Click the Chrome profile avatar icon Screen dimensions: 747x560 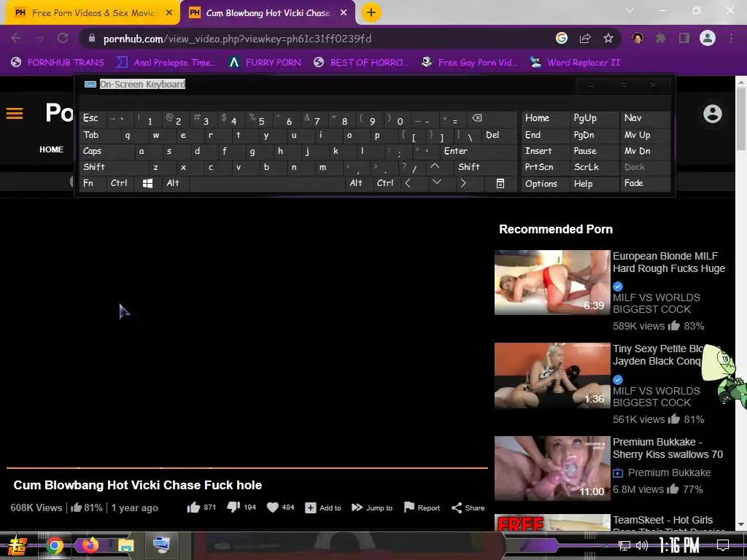(708, 38)
